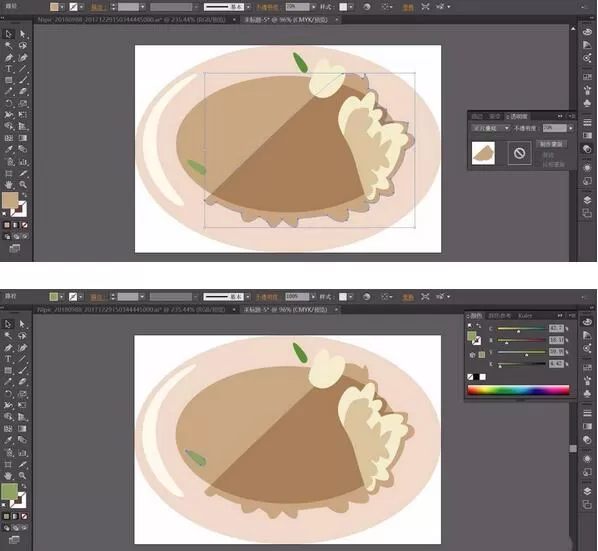Select the Selection tool in upper screenshot

(8, 34)
